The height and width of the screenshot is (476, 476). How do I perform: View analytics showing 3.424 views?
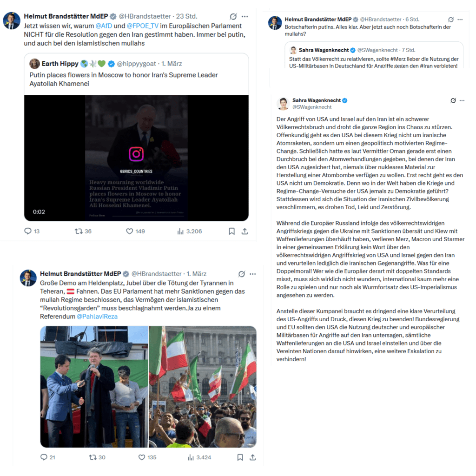point(199,457)
